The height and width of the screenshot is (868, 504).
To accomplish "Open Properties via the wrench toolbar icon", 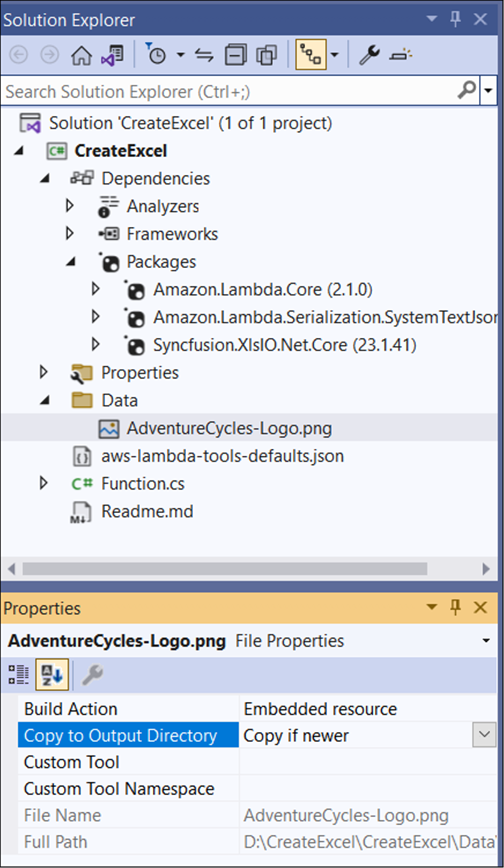I will point(369,55).
